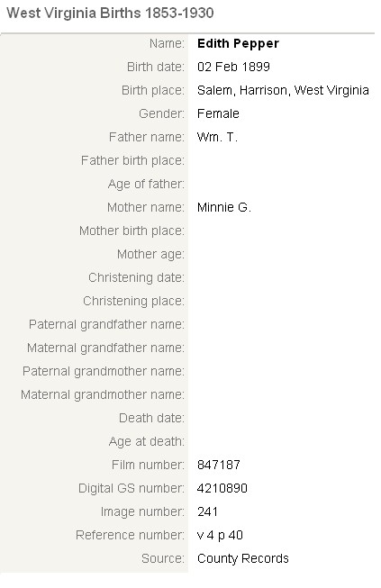Screen dimensions: 381x588
Task: Click the Paternal grandfather name label
Action: (x=106, y=324)
